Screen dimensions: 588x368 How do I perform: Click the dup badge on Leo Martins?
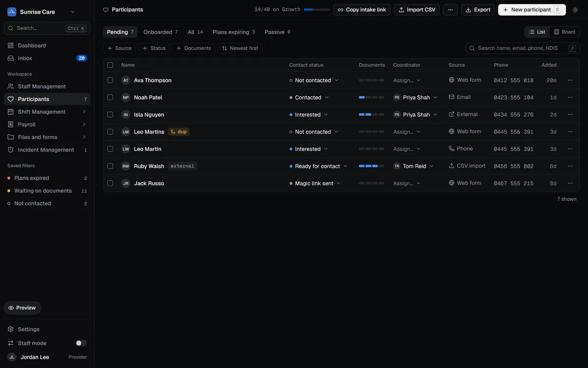(178, 132)
